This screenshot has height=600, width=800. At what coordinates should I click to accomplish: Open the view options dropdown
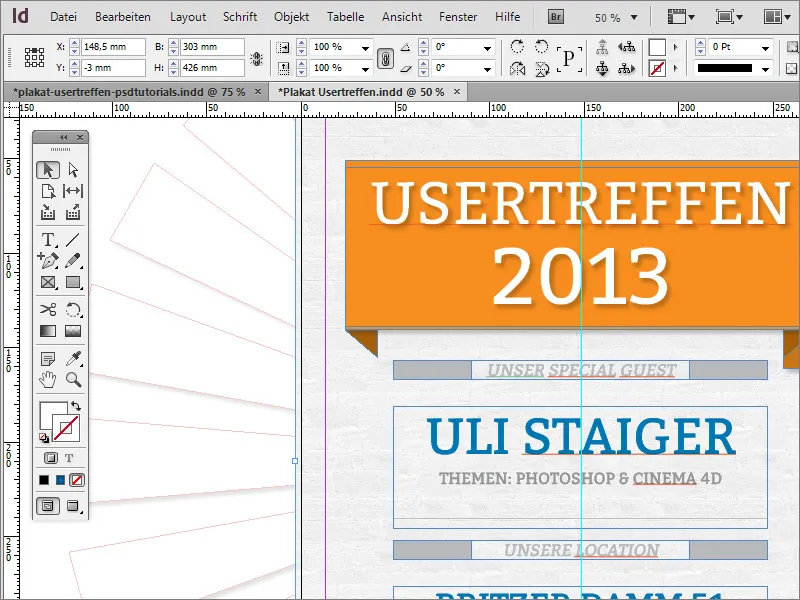tap(682, 17)
